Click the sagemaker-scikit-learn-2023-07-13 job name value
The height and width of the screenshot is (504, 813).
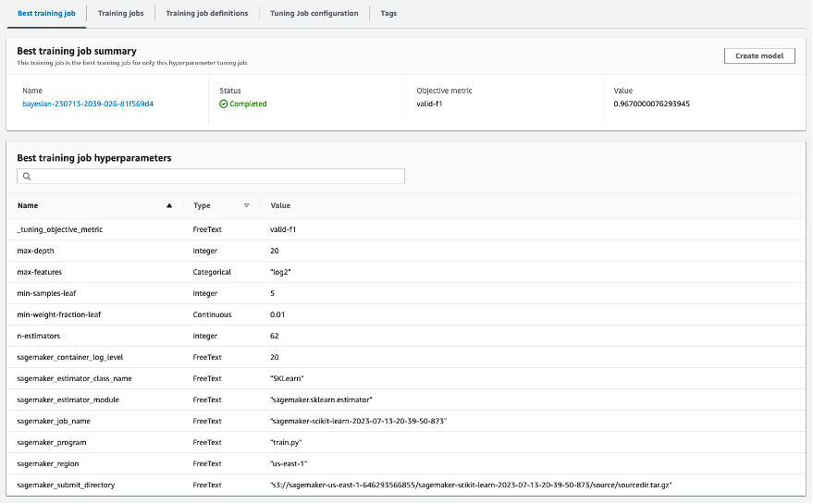click(x=358, y=421)
